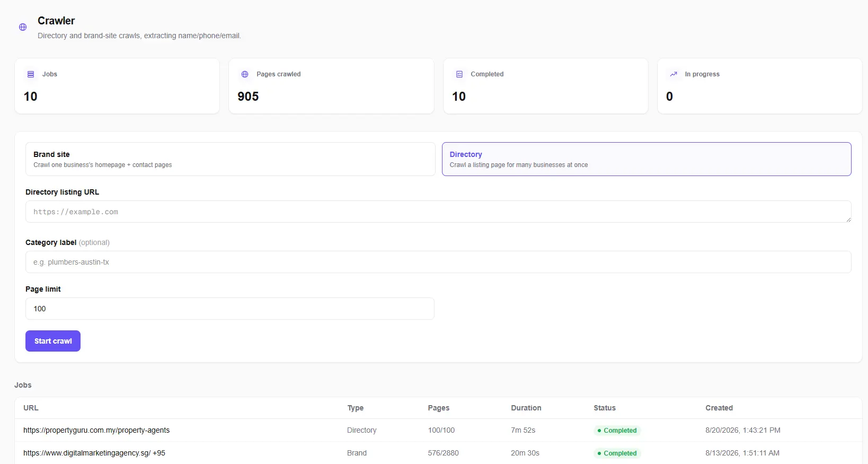Image resolution: width=868 pixels, height=464 pixels.
Task: Click the 7m 52s duration value
Action: 523,430
